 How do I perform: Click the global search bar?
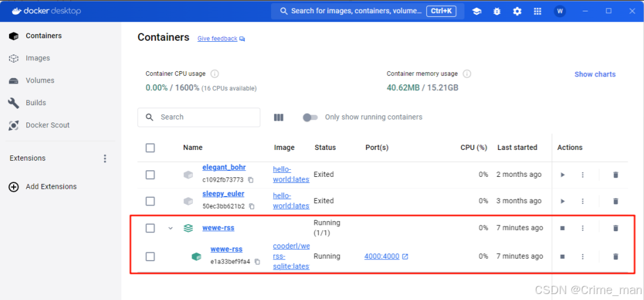pyautogui.click(x=368, y=11)
